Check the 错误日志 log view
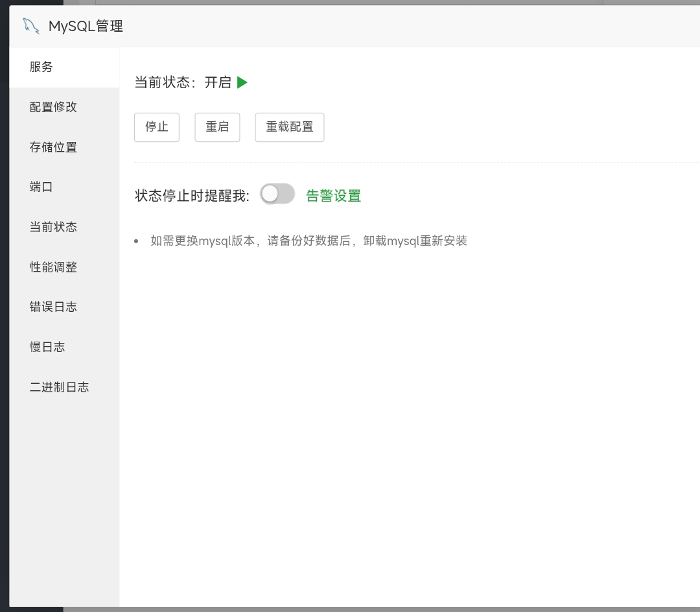This screenshot has height=612, width=700. 53,307
